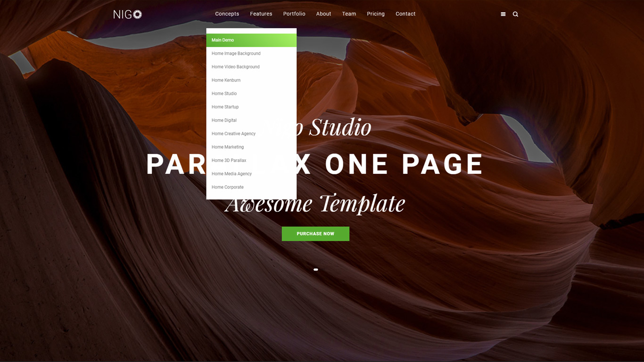Open the Features nav item
Image resolution: width=644 pixels, height=362 pixels.
[x=261, y=14]
